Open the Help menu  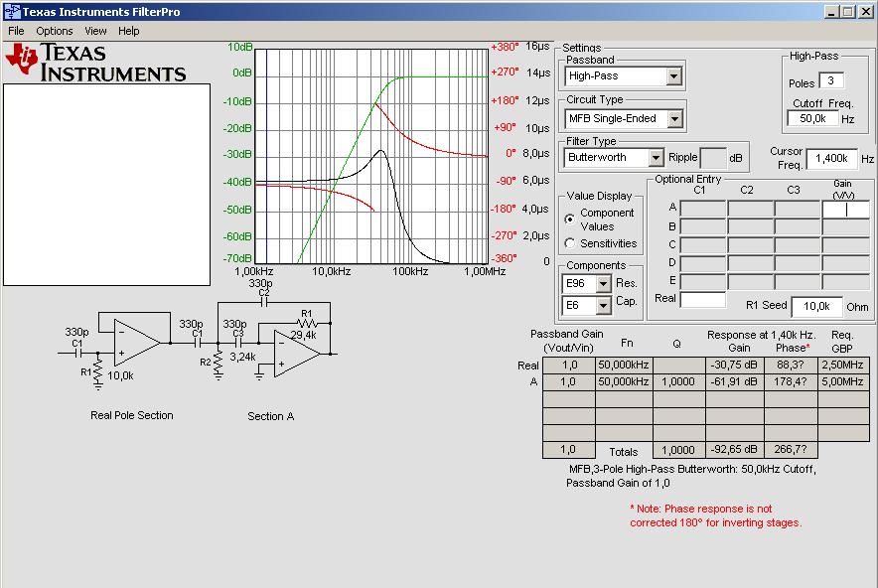[x=129, y=31]
